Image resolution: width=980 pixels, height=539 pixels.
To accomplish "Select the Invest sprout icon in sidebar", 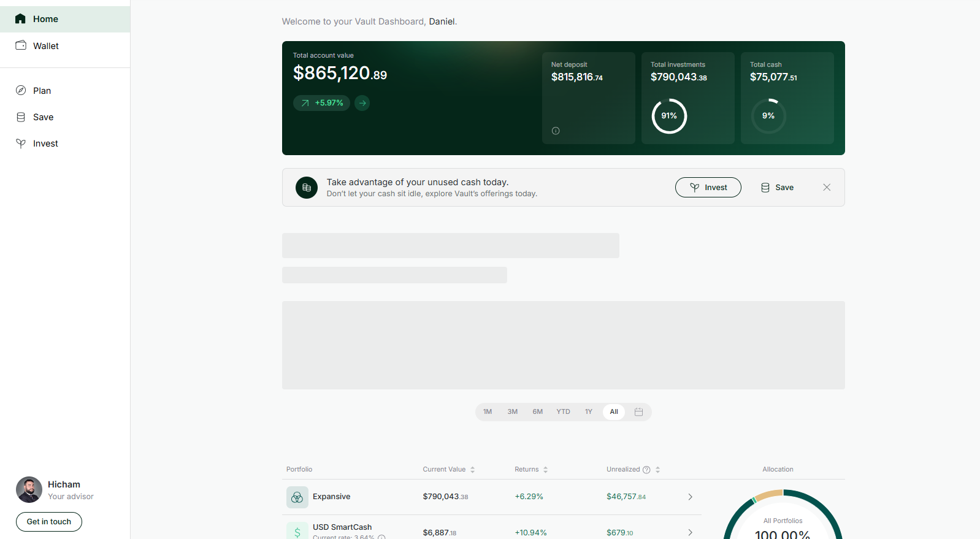I will pyautogui.click(x=21, y=143).
